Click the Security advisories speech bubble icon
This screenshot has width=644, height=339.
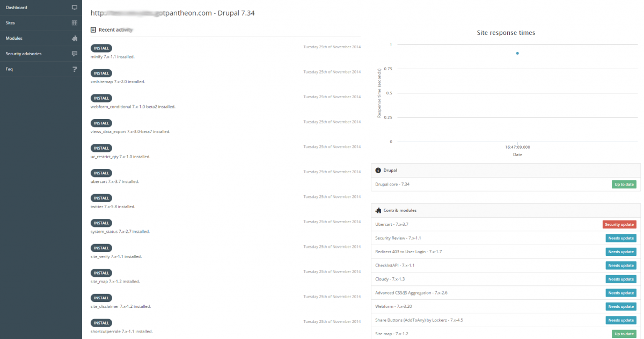[x=75, y=54]
